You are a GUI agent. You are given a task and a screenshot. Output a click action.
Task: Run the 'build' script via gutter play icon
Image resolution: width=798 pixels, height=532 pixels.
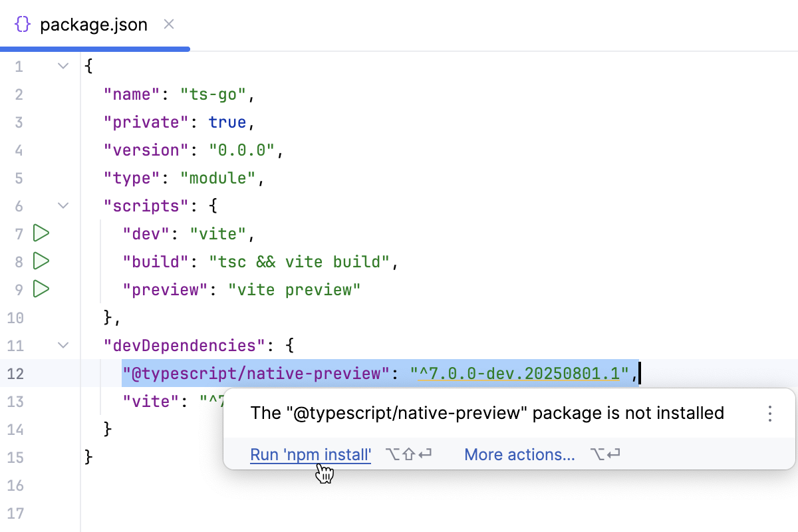[41, 261]
